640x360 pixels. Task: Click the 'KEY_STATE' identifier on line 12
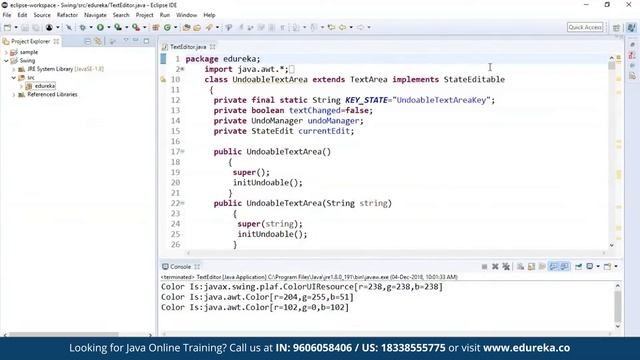(367, 100)
